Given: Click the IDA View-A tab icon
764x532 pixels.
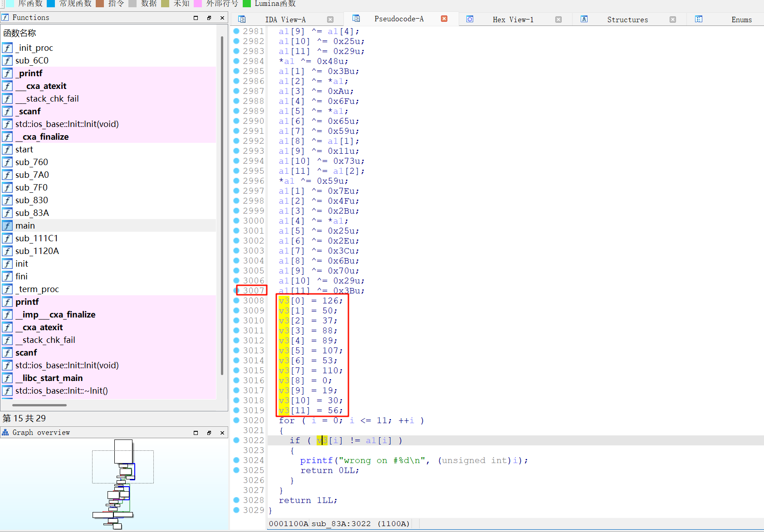Looking at the screenshot, I should [242, 19].
